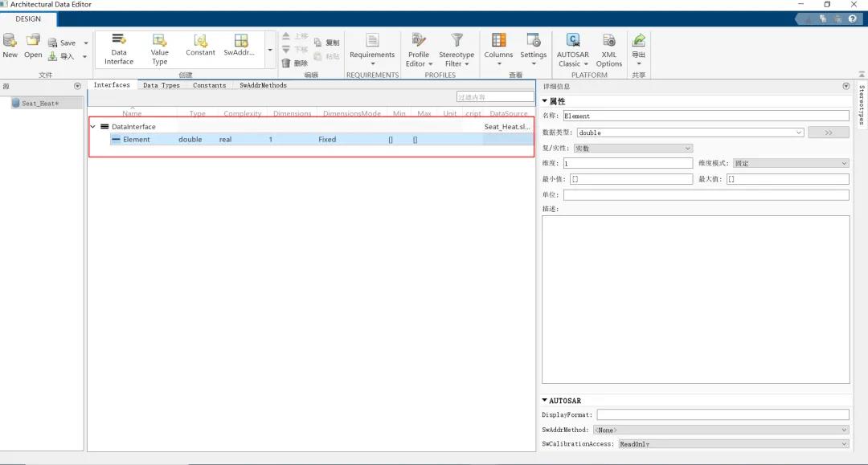Click the AUTOSAR Classic platform icon
Image resolution: width=868 pixels, height=465 pixels.
point(573,49)
